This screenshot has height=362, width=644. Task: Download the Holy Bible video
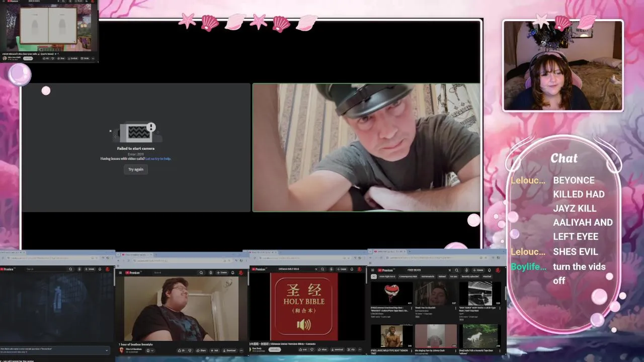coord(338,349)
